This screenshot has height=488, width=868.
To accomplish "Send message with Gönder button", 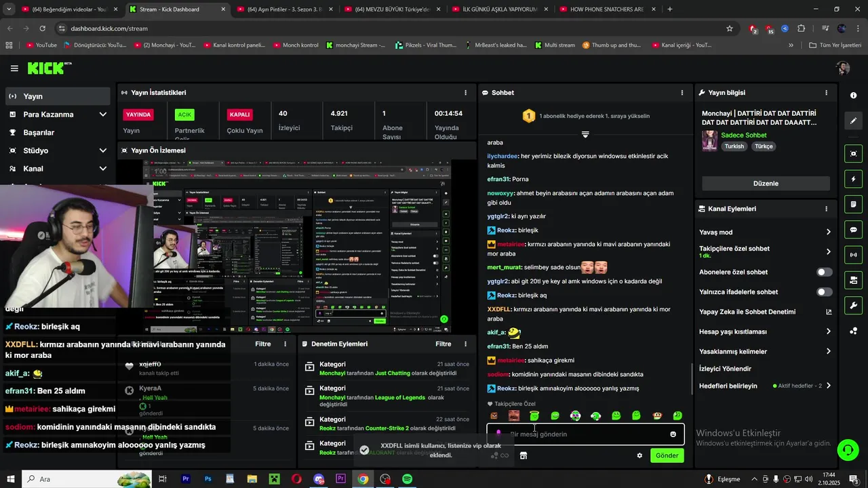I will point(667,455).
